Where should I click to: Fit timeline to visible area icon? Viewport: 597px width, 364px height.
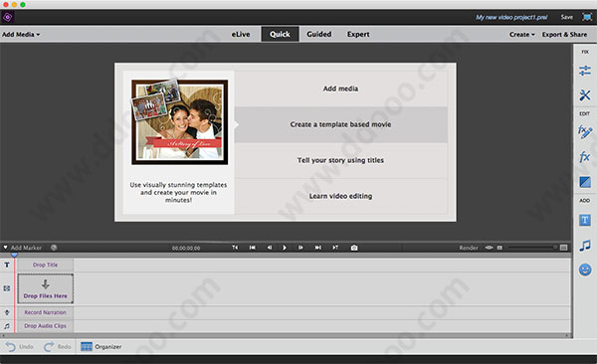point(563,248)
